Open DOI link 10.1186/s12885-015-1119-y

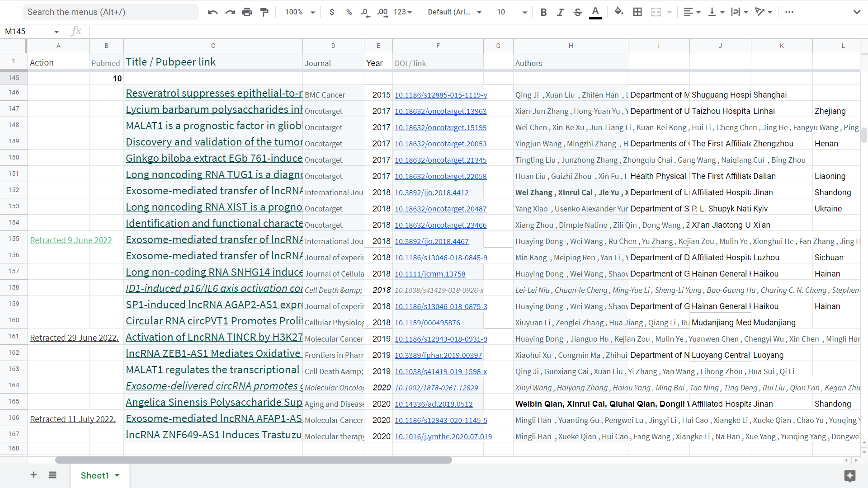tap(441, 95)
